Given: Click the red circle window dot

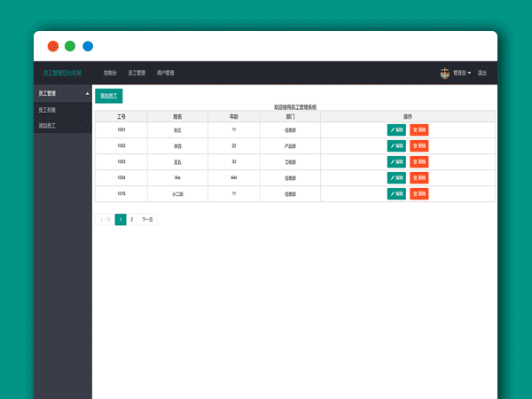Looking at the screenshot, I should tap(53, 46).
